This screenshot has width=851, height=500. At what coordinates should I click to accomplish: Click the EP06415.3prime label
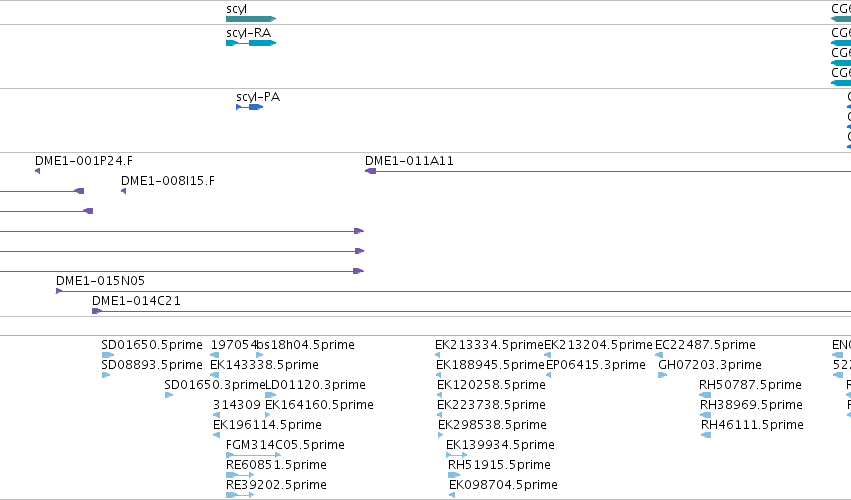pos(596,365)
